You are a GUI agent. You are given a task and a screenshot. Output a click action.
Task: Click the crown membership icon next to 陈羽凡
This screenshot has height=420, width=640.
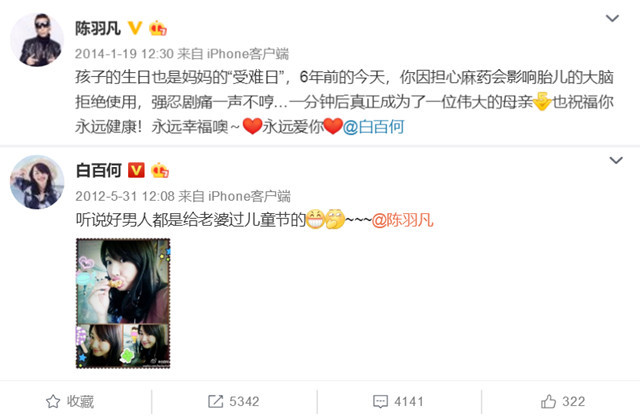pyautogui.click(x=158, y=28)
